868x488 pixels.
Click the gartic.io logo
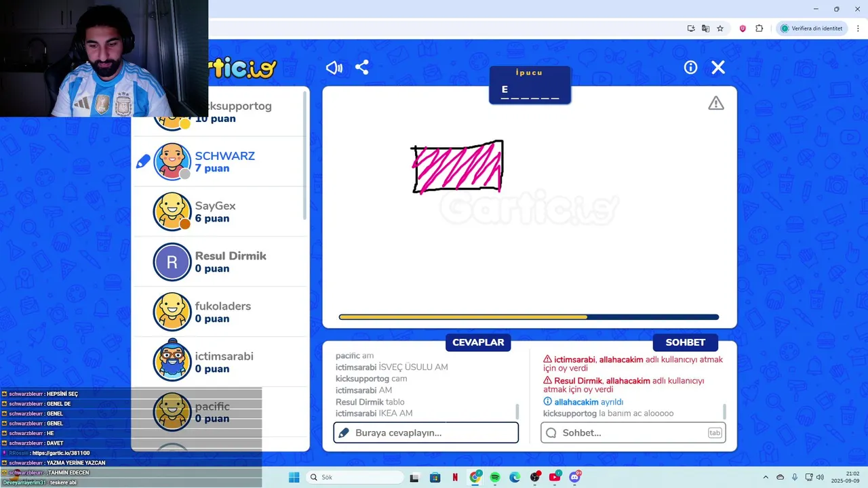click(243, 68)
